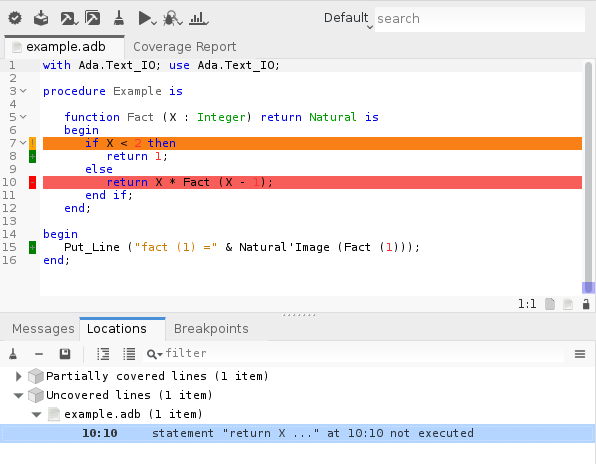Click the check file syntax icon
596x464 pixels.
(15, 18)
